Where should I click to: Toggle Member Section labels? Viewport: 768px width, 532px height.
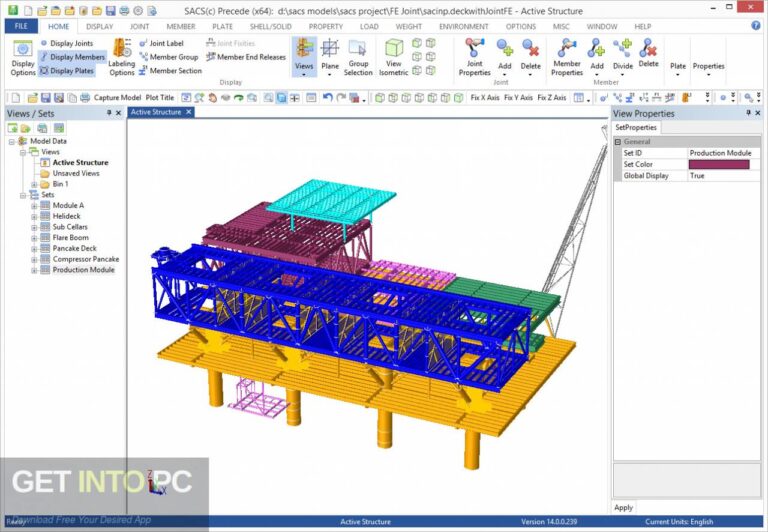point(170,71)
